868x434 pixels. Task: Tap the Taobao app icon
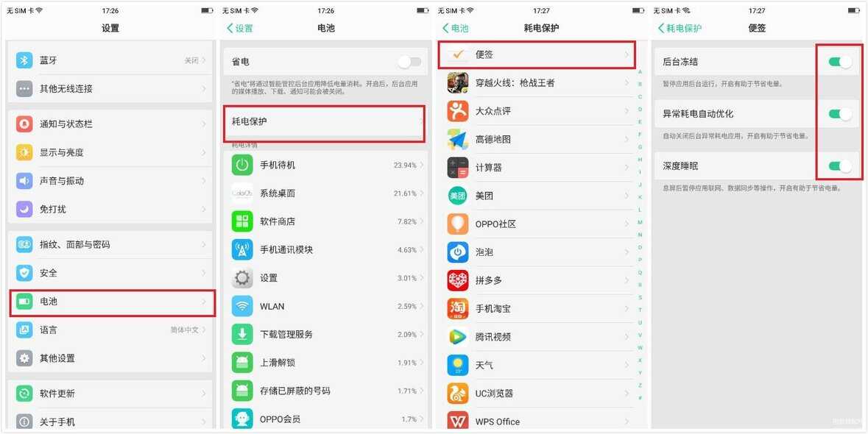pos(458,308)
